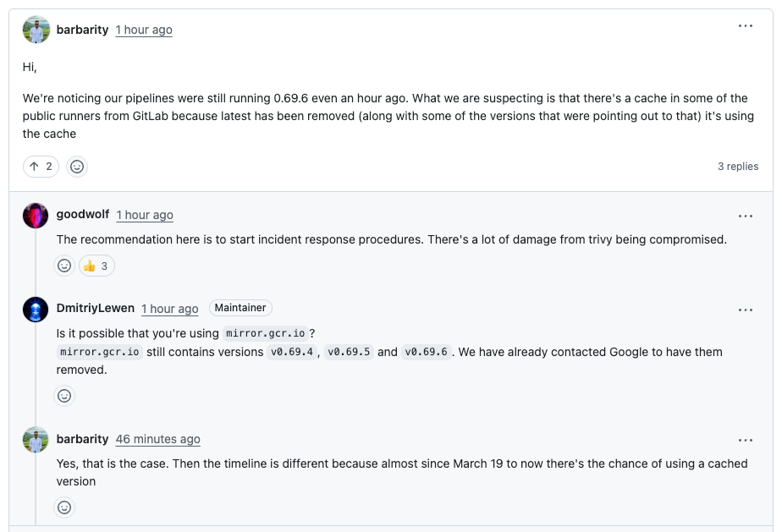The width and height of the screenshot is (782, 532).
Task: Open the '46 minutes ago' timestamp link
Action: pos(158,440)
